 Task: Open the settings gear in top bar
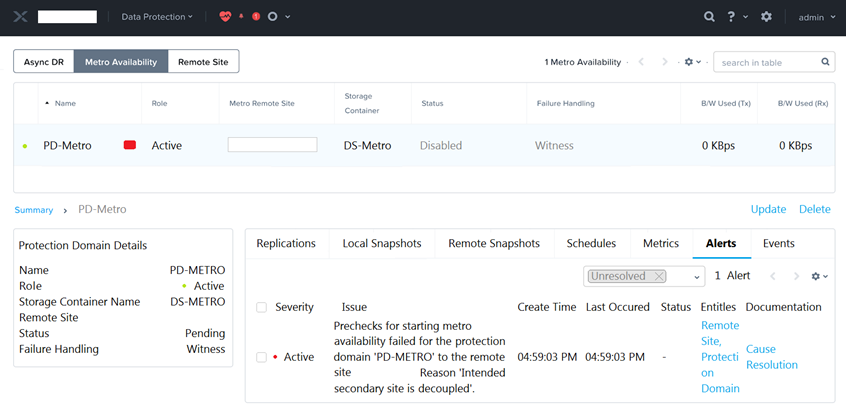(766, 17)
